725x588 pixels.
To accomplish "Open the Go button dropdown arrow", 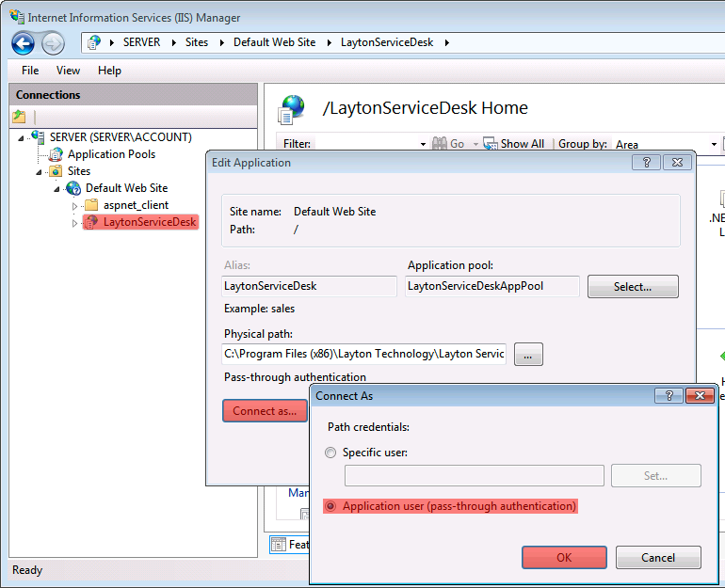I will (x=475, y=145).
